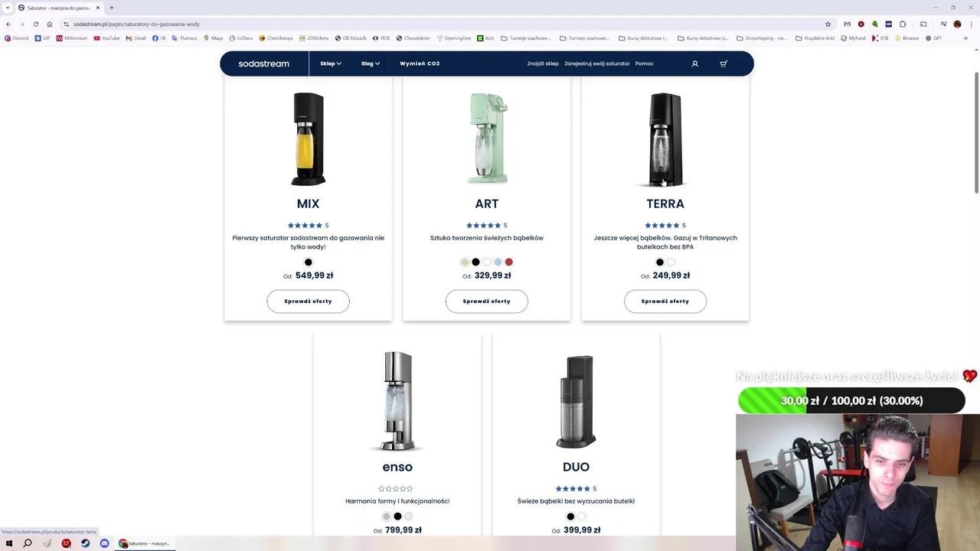
Task: Open the XTB bookmark
Action: [x=880, y=38]
